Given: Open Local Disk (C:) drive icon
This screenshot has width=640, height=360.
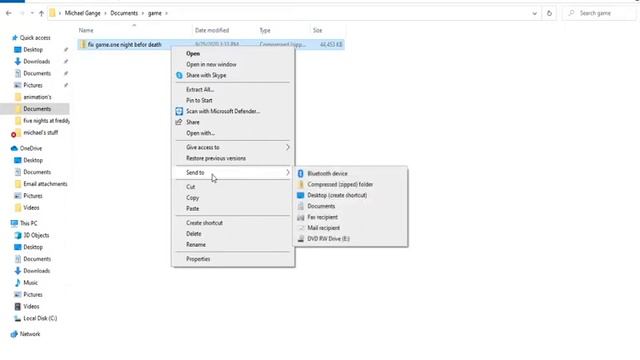Looking at the screenshot, I should (x=18, y=318).
